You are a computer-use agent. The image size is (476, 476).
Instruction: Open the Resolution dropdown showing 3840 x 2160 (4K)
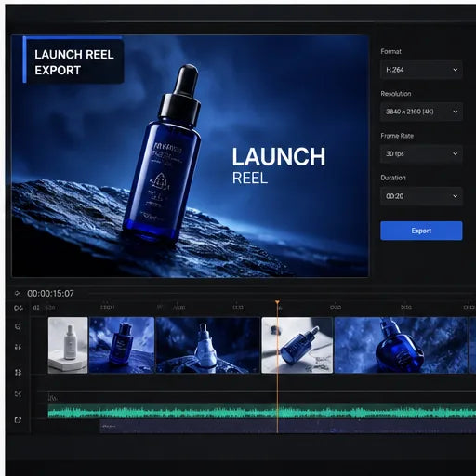(x=421, y=112)
